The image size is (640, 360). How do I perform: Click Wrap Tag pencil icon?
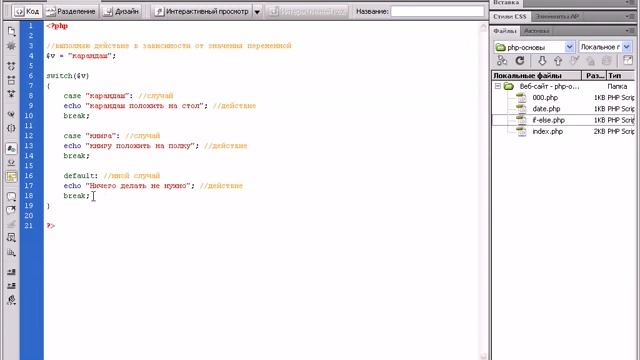[x=11, y=224]
